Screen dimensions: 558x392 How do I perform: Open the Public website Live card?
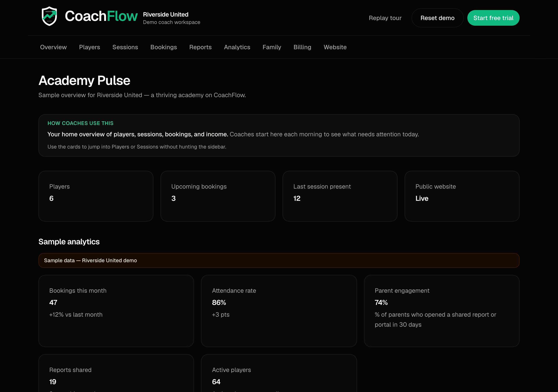(462, 196)
